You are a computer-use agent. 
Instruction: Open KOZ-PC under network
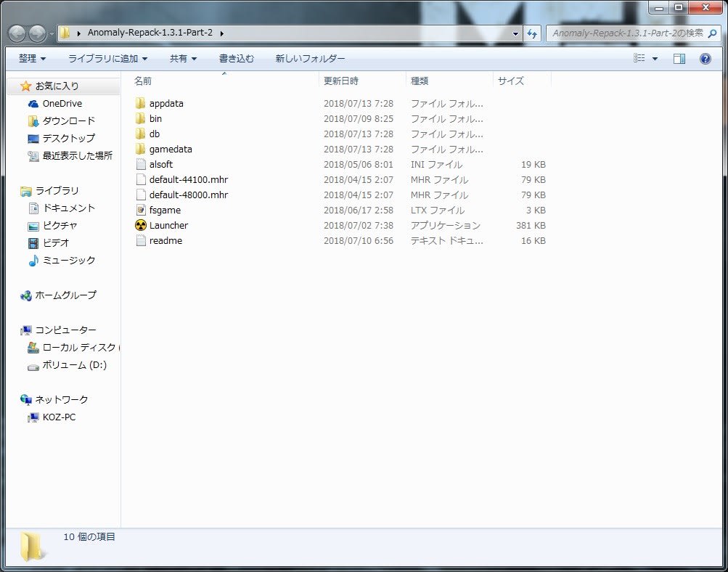tap(59, 417)
